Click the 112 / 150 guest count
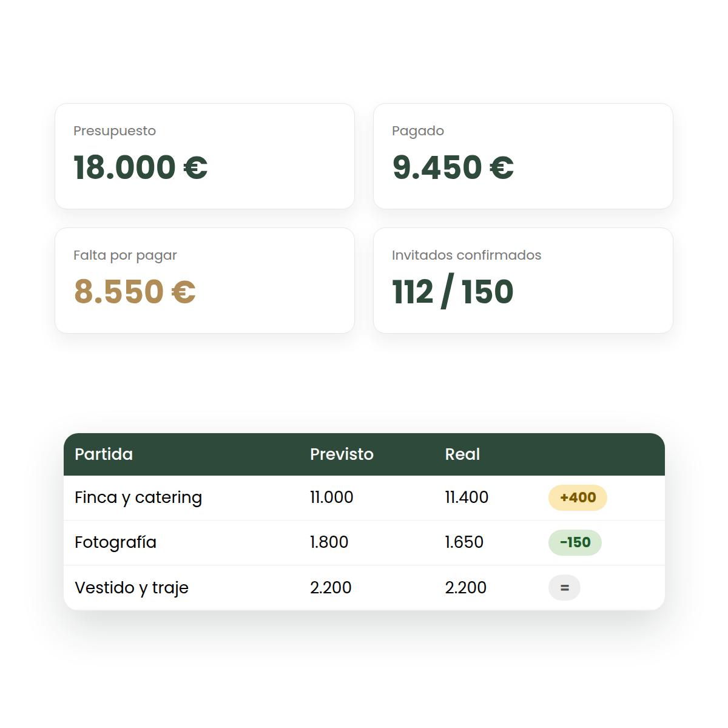Screen dimensions: 728x728 coord(453,292)
